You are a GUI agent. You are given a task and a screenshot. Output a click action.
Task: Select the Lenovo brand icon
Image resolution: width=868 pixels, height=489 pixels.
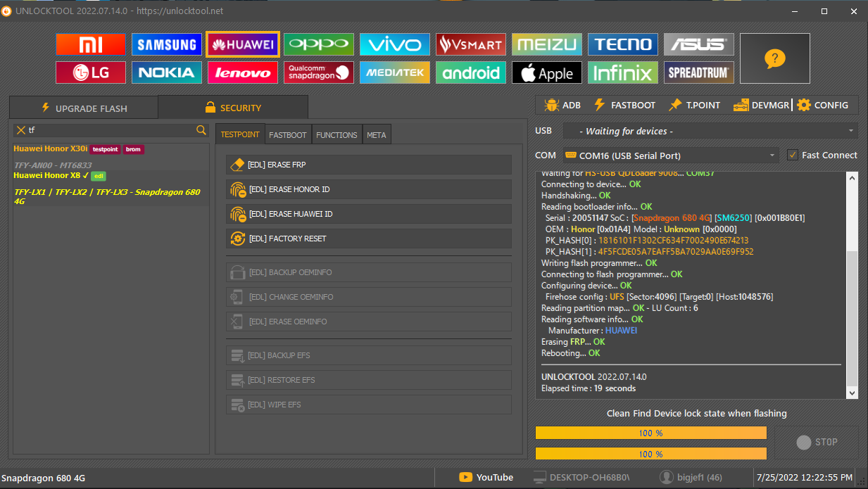[x=243, y=72]
